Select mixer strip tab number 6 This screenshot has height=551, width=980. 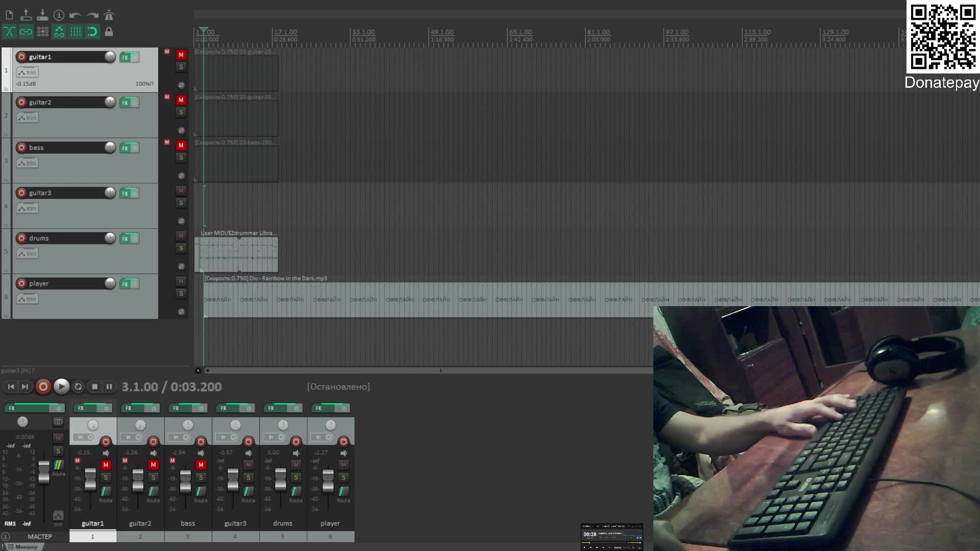tap(330, 536)
